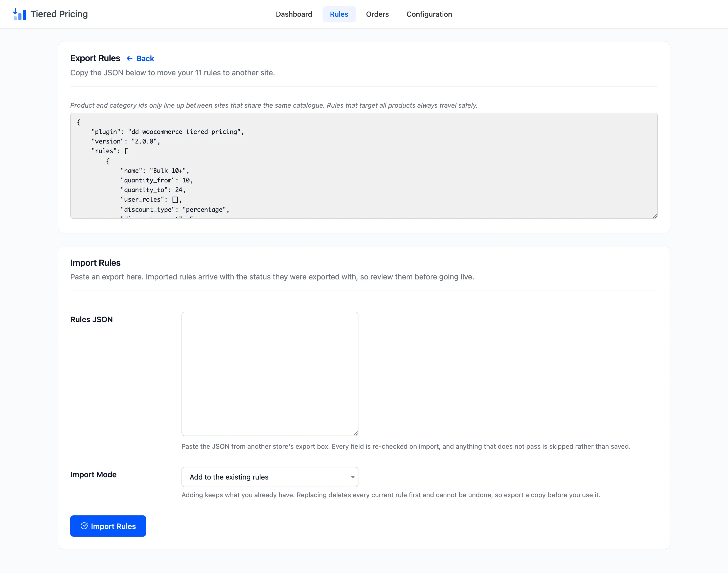Click the "user_roles": [] line
The height and width of the screenshot is (573, 728).
151,200
